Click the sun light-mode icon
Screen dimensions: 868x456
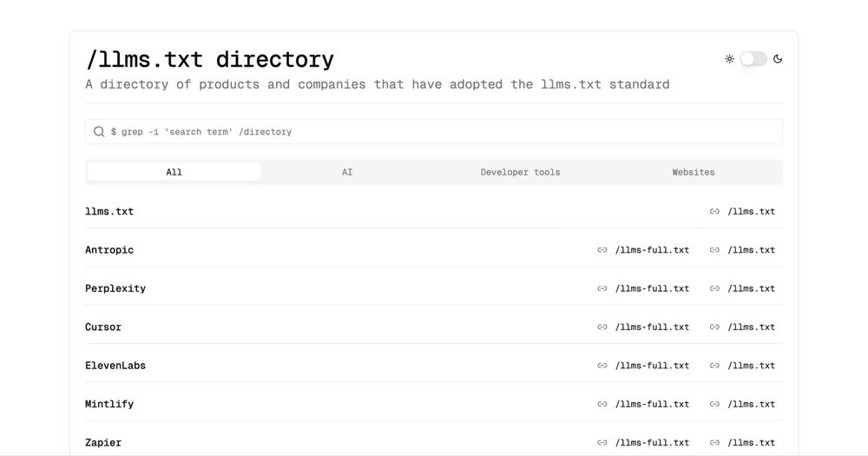pyautogui.click(x=730, y=59)
